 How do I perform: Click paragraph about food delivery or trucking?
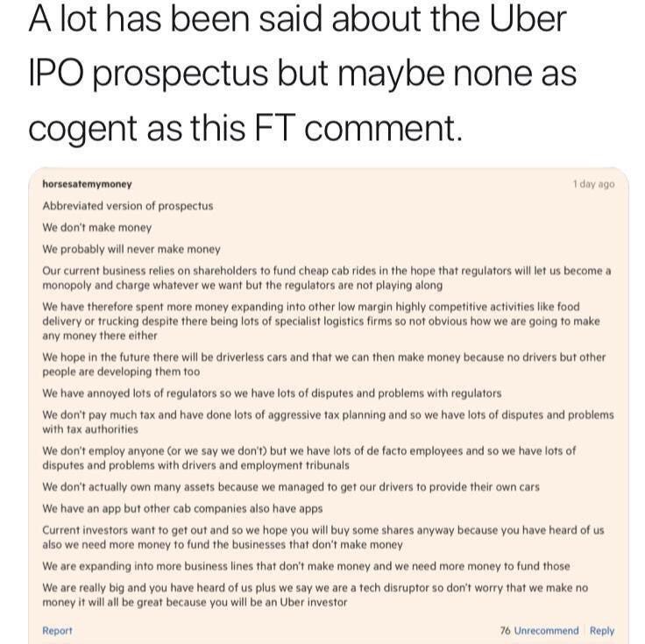click(320, 322)
